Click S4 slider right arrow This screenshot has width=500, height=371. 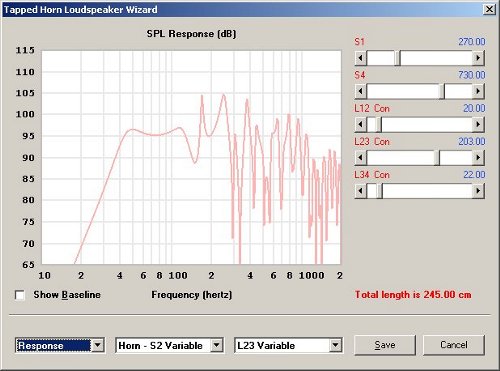(478, 91)
